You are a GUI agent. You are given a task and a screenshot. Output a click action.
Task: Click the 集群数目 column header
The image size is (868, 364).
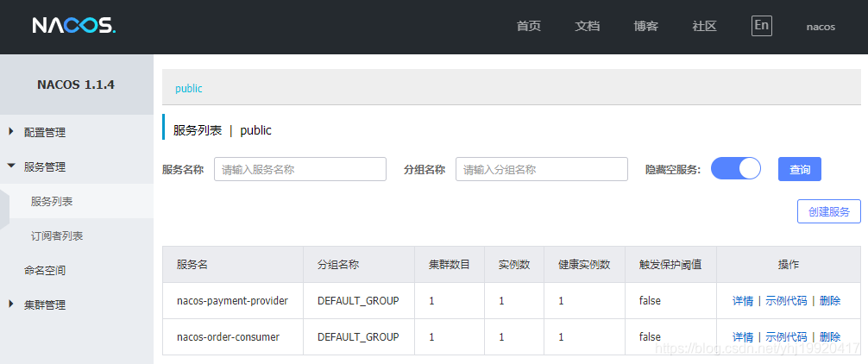[x=450, y=265]
